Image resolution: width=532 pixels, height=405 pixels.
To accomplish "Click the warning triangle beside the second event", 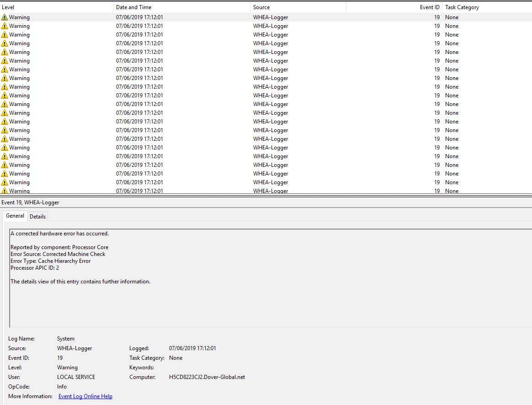I will click(4, 26).
